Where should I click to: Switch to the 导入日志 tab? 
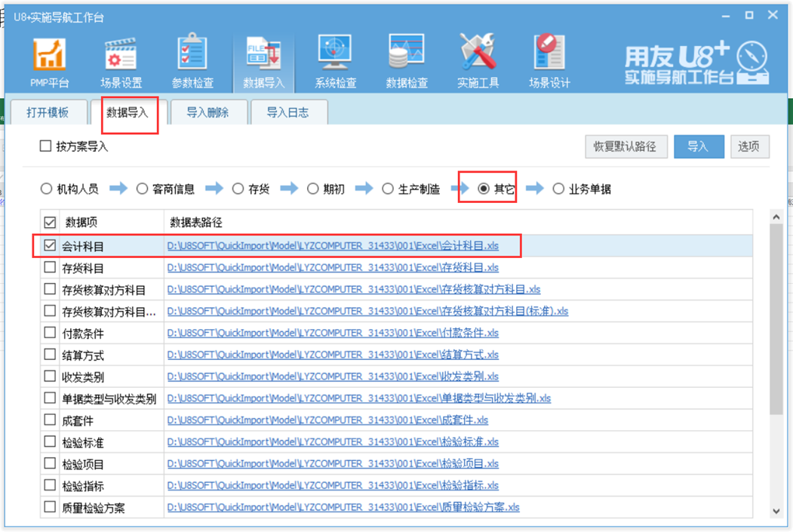[x=287, y=112]
